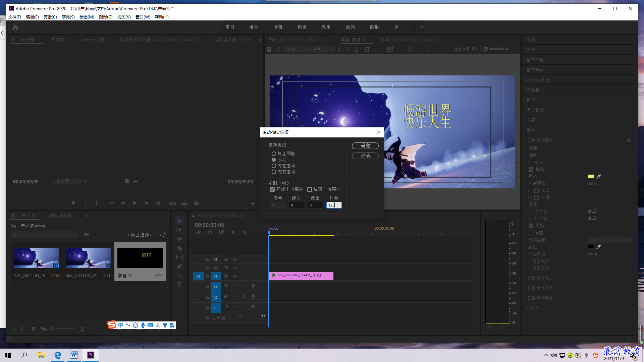Toggle Linked Selection icon in timeline
This screenshot has width=644, height=362.
click(x=221, y=232)
